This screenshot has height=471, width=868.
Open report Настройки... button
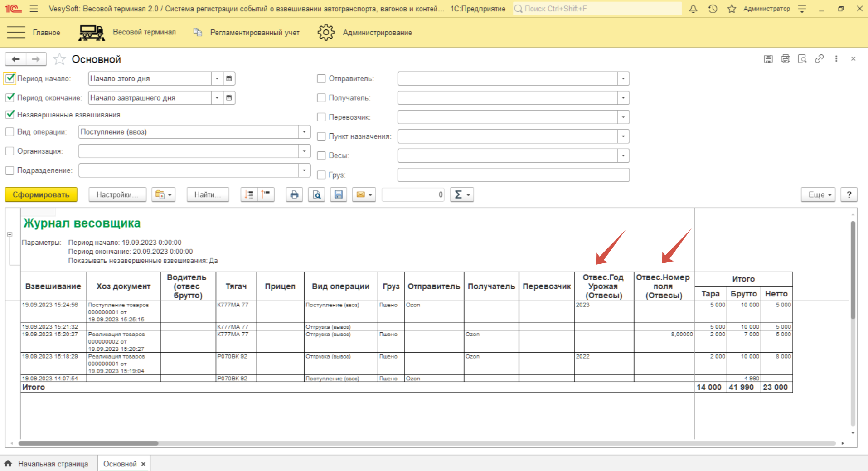coord(117,195)
